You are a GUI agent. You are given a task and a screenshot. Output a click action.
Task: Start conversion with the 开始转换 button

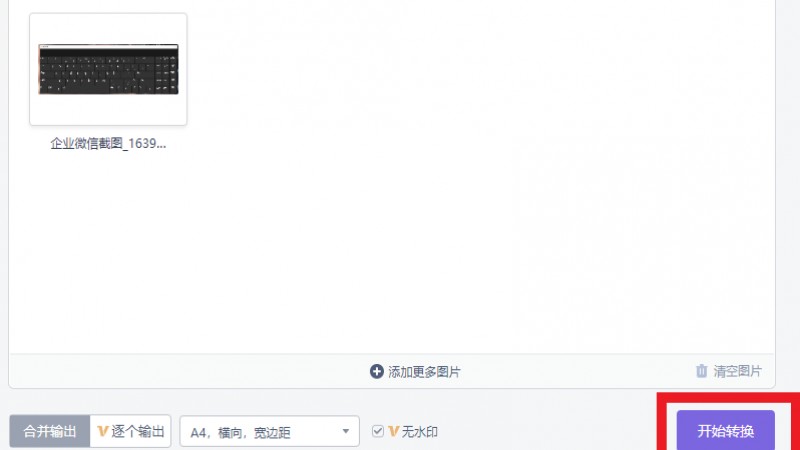(x=726, y=431)
